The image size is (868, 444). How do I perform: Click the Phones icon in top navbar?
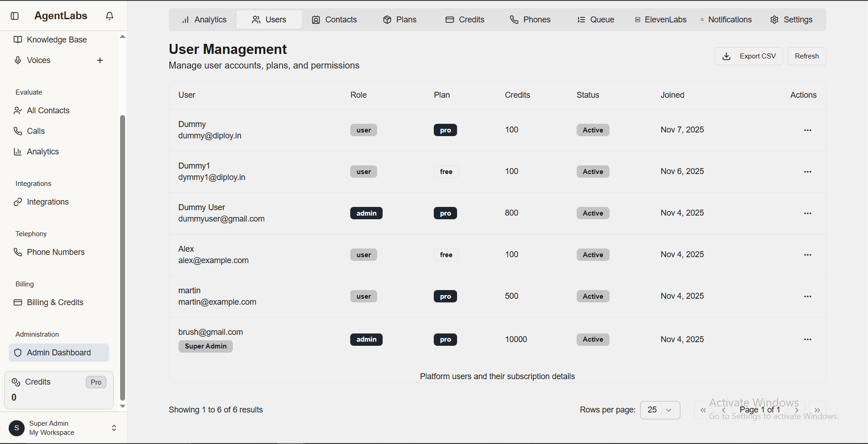point(513,19)
